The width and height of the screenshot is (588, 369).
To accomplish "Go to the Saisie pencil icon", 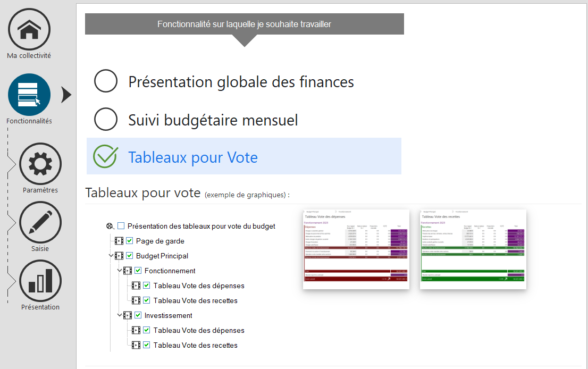I will 40,223.
